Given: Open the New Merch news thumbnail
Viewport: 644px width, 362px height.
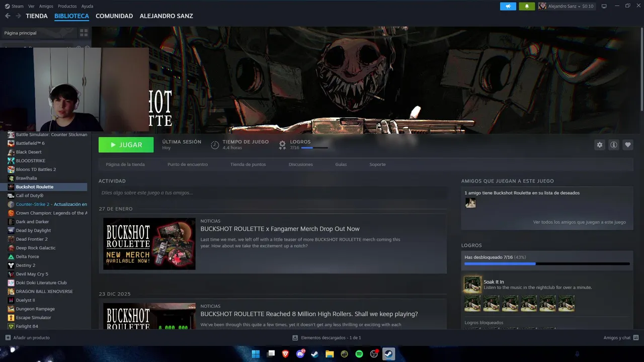Looking at the screenshot, I should point(149,244).
